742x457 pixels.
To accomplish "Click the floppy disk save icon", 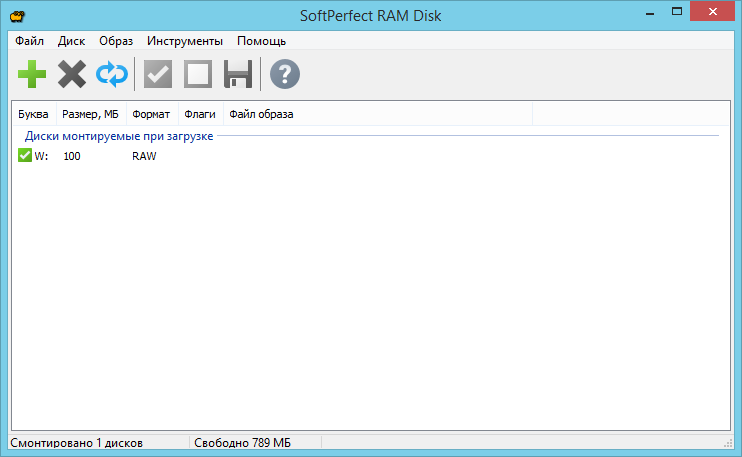I will (x=237, y=74).
